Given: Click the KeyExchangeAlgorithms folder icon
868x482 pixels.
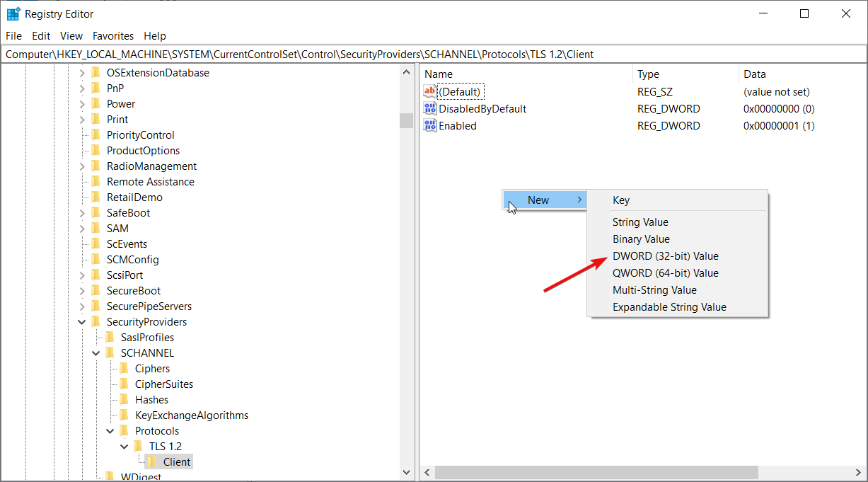Looking at the screenshot, I should pos(125,415).
